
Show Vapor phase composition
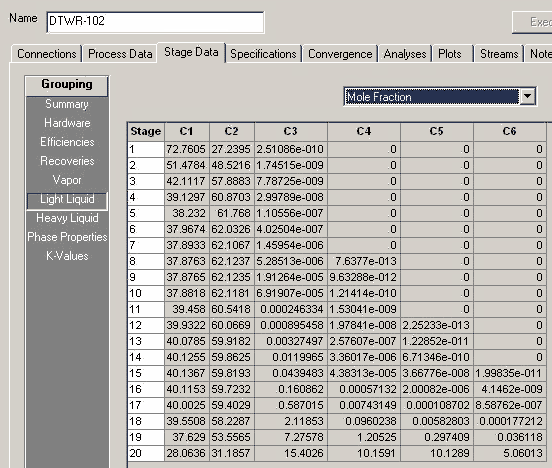click(67, 180)
